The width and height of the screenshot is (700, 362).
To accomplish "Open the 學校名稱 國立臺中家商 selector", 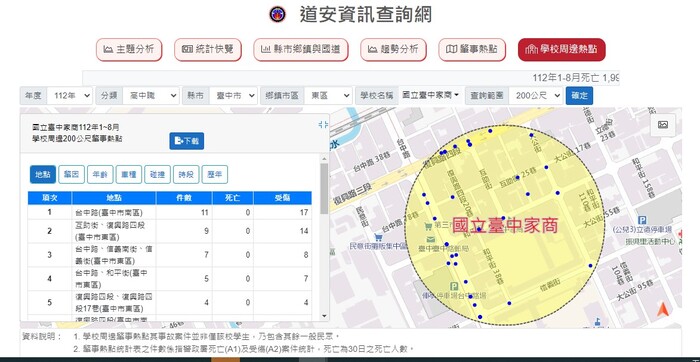I will click(x=431, y=95).
